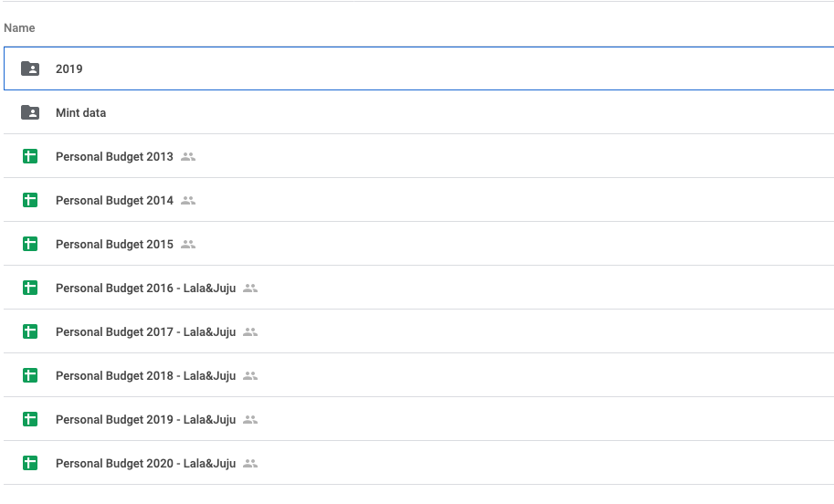Select Personal Budget 2016 - Lala&Juju file name
Viewport: 834px width, 504px height.
146,289
